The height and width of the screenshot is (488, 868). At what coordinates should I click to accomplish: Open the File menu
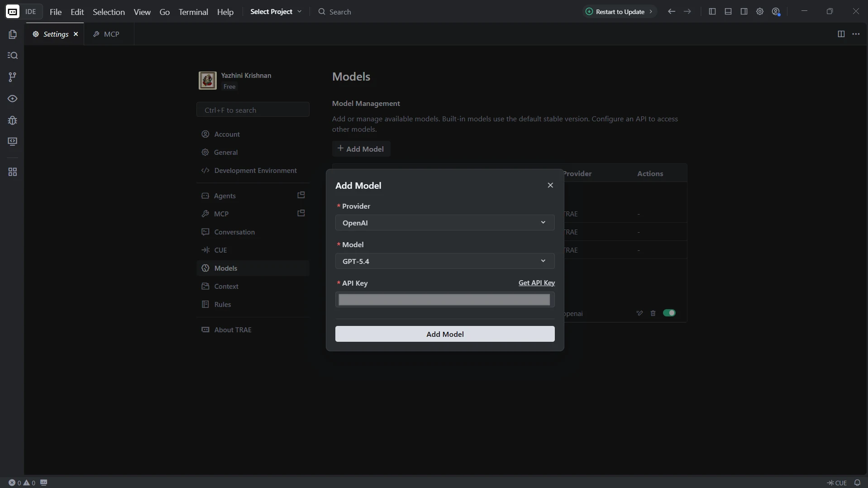(x=56, y=12)
